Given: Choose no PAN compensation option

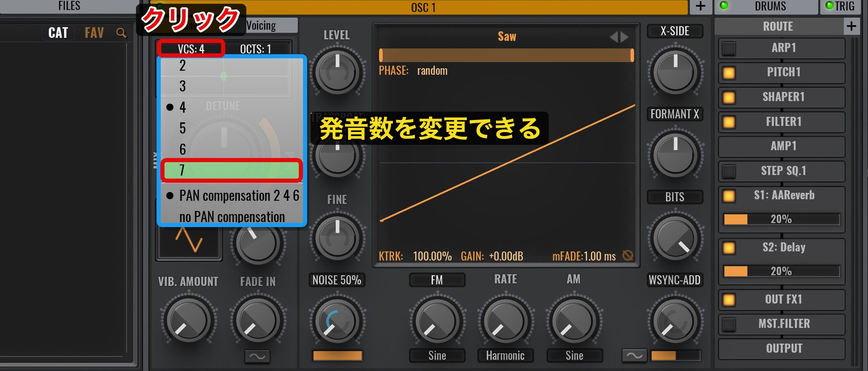Looking at the screenshot, I should (231, 217).
